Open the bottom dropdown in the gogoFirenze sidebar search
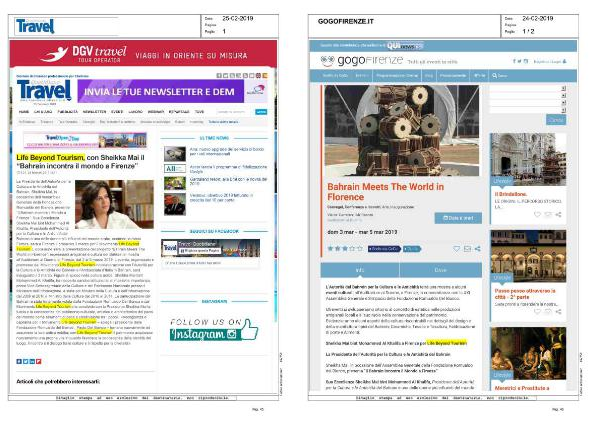600x424 pixels. [x=563, y=110]
